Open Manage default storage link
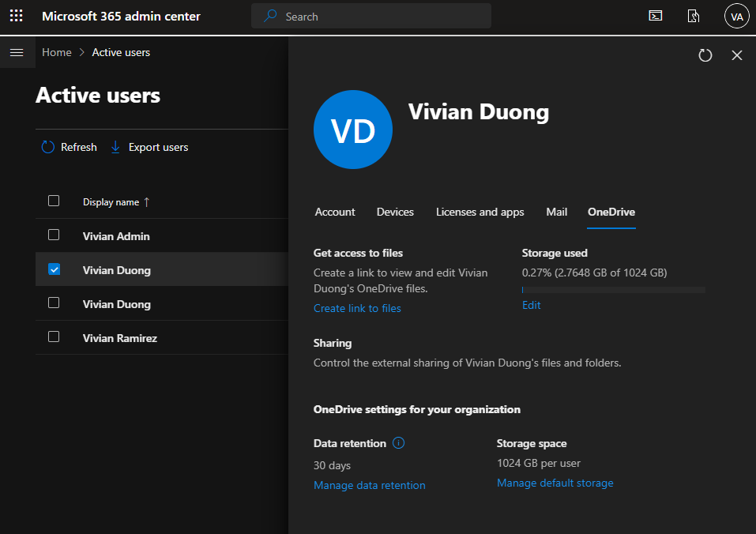 click(x=555, y=483)
